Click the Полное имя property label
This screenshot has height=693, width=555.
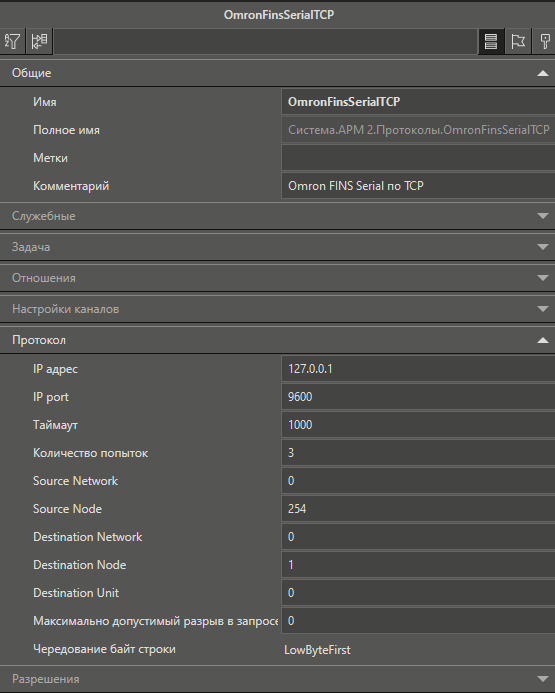[66, 130]
